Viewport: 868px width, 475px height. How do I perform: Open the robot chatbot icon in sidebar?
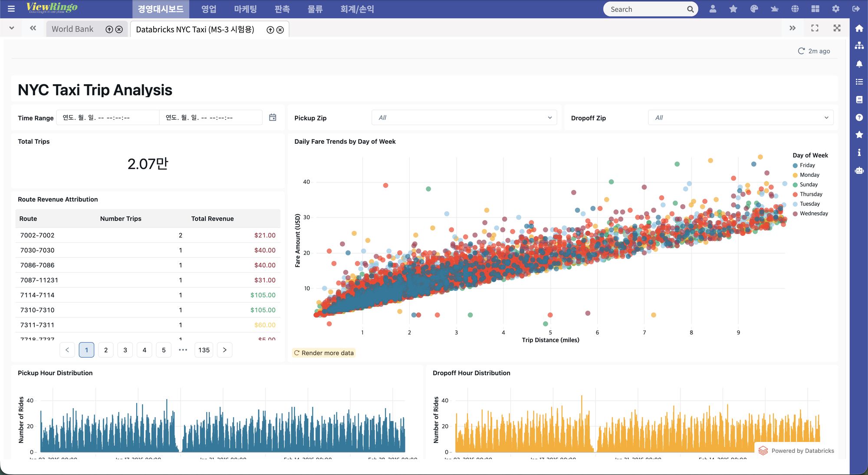[x=859, y=170]
